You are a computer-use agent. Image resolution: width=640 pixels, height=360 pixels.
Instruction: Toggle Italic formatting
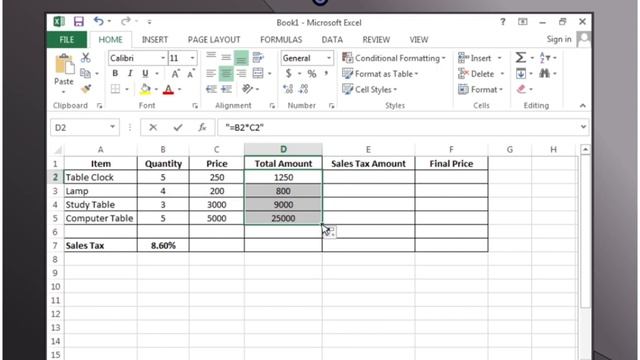[x=130, y=73]
